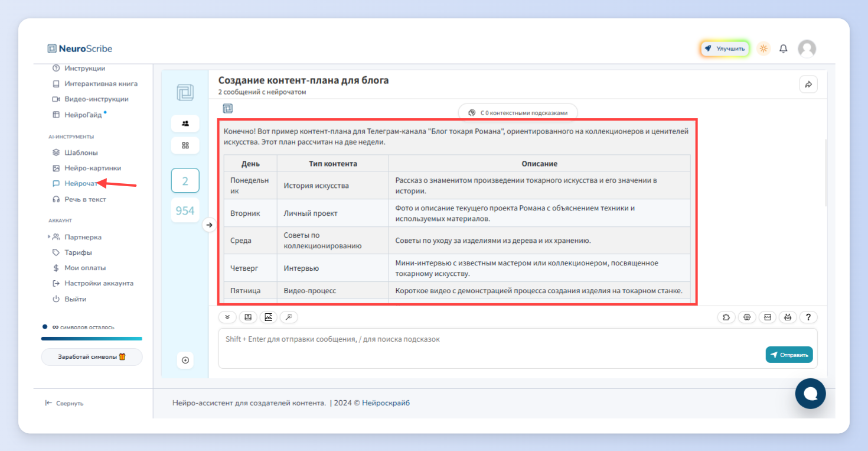Expand chat list with right-arrow button

coord(209,225)
